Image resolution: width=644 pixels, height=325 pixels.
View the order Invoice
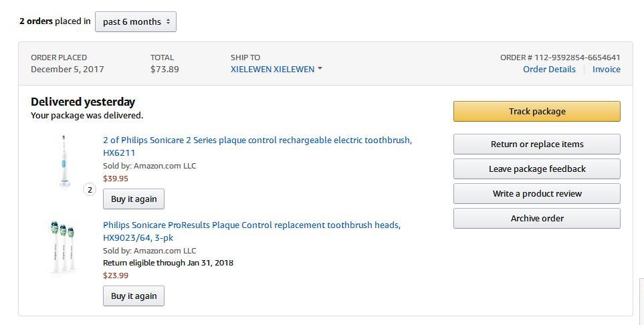click(x=606, y=69)
